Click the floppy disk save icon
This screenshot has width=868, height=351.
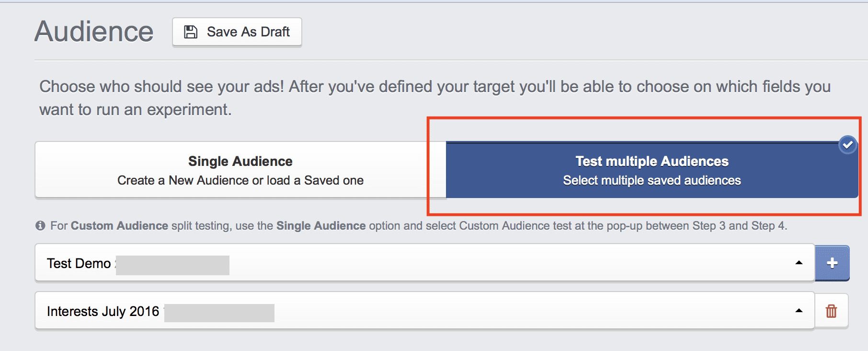click(x=191, y=31)
